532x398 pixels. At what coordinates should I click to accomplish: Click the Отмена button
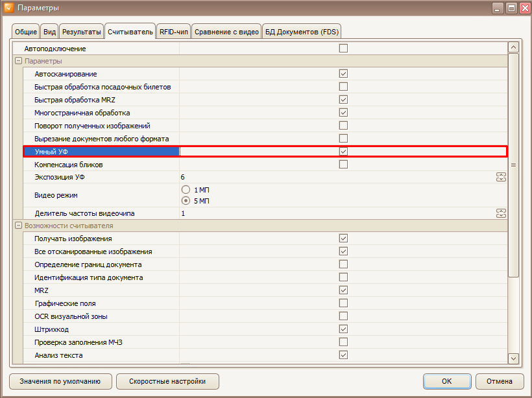(500, 381)
